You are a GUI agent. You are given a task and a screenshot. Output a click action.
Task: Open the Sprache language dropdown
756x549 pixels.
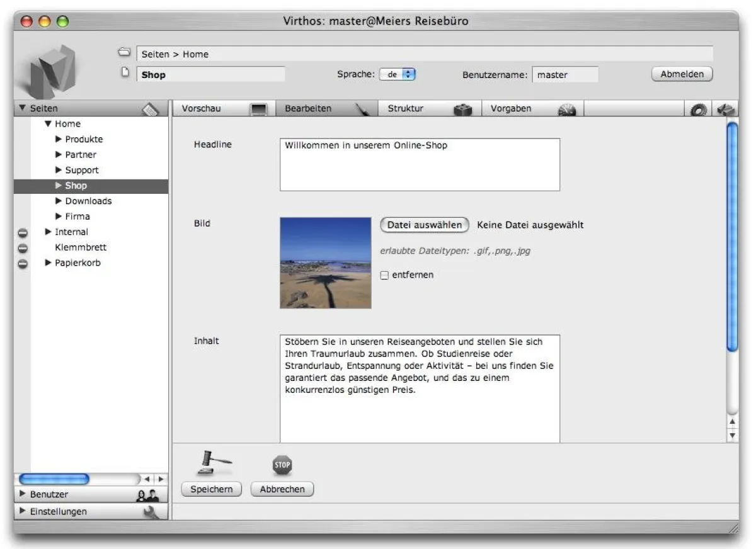[398, 74]
